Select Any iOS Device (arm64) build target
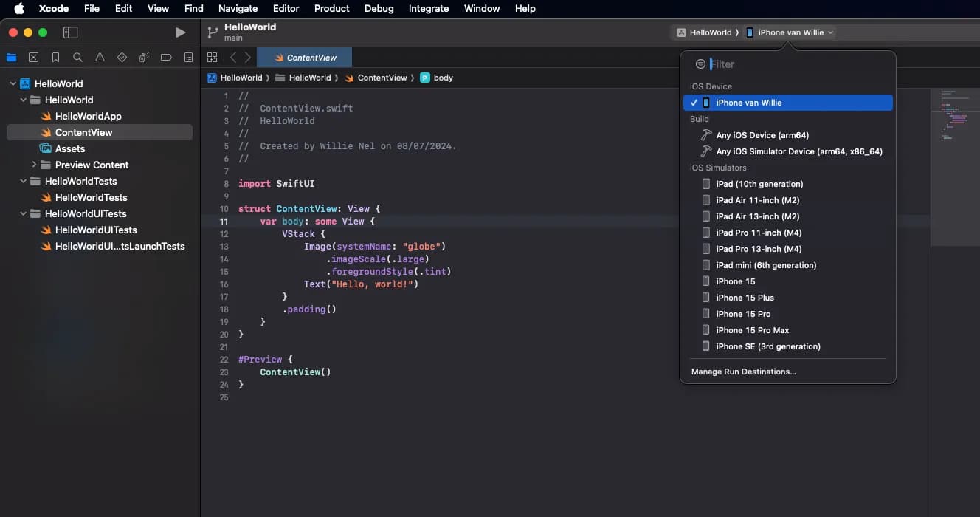Viewport: 980px width, 517px height. [x=762, y=135]
